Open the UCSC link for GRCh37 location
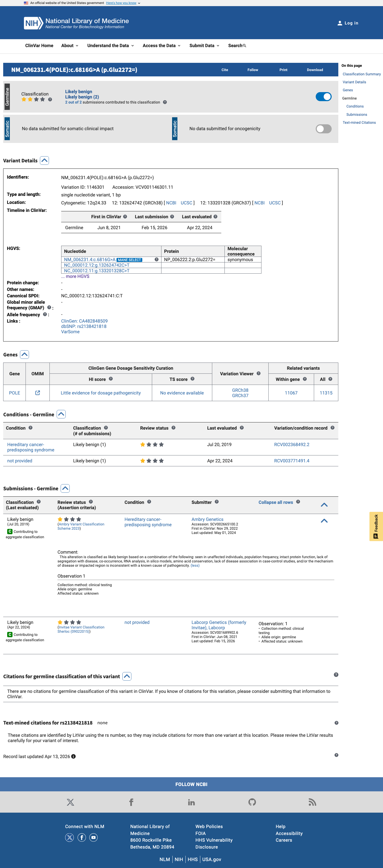 [275, 203]
